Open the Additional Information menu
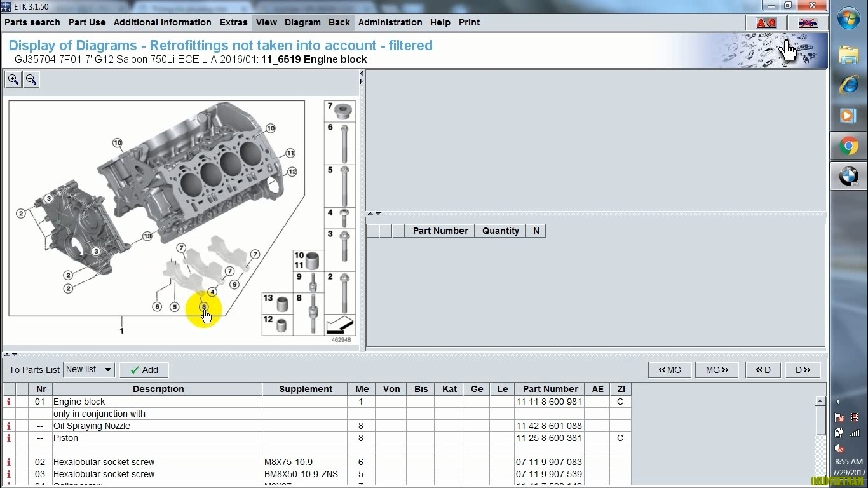This screenshot has width=868, height=488. (x=163, y=22)
